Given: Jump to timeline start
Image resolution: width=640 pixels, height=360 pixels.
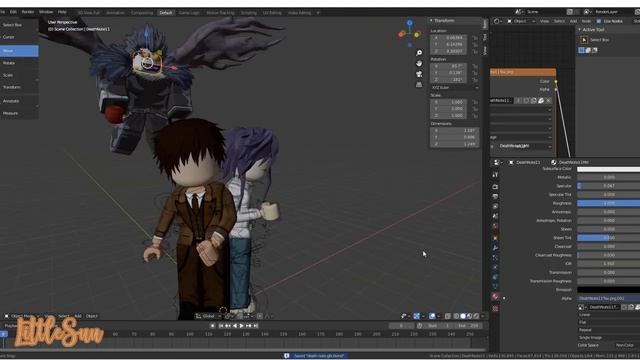Looking at the screenshot, I should pyautogui.click(x=221, y=326).
